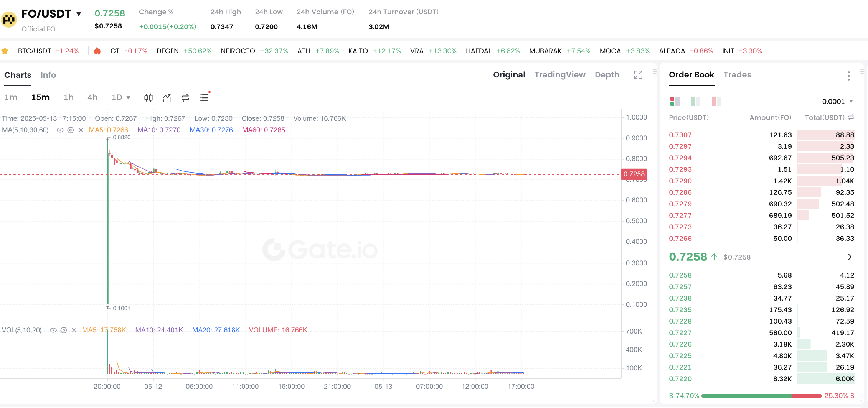Open the DEGEN ticker link
The width and height of the screenshot is (868, 408).
coord(168,51)
